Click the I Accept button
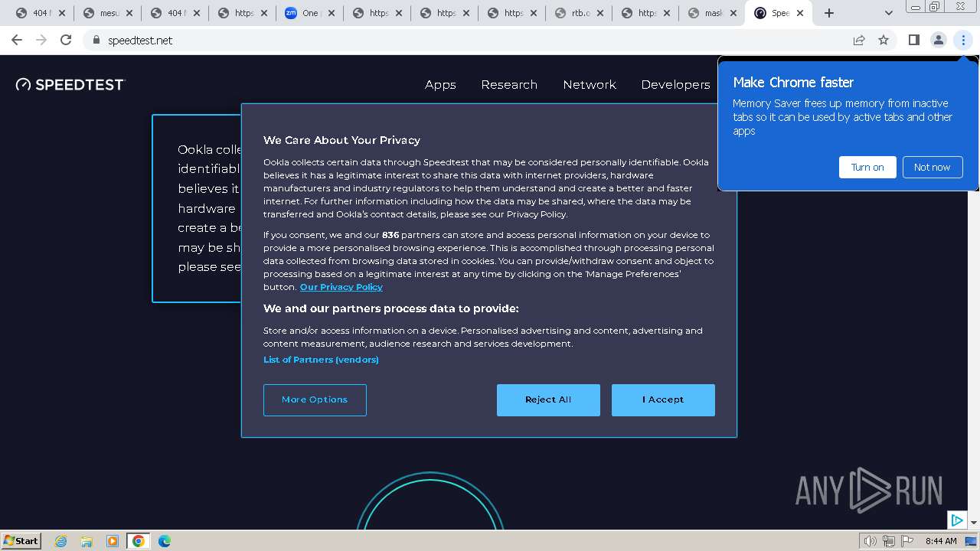 point(663,400)
